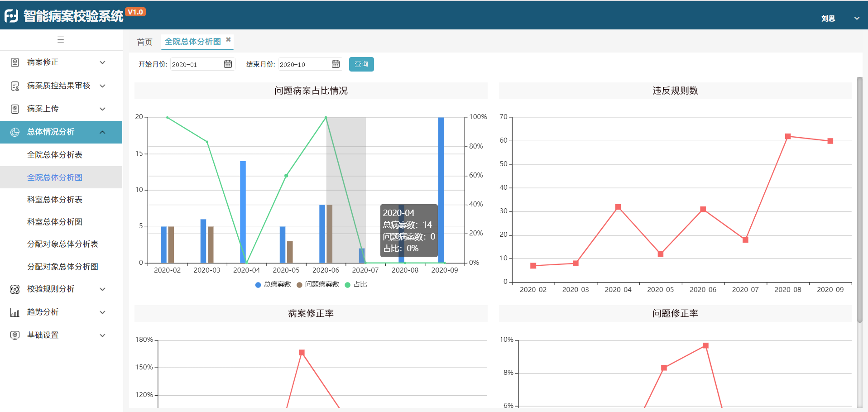Click the 问题病案占比情况 chart title
868x412 pixels.
coord(311,91)
